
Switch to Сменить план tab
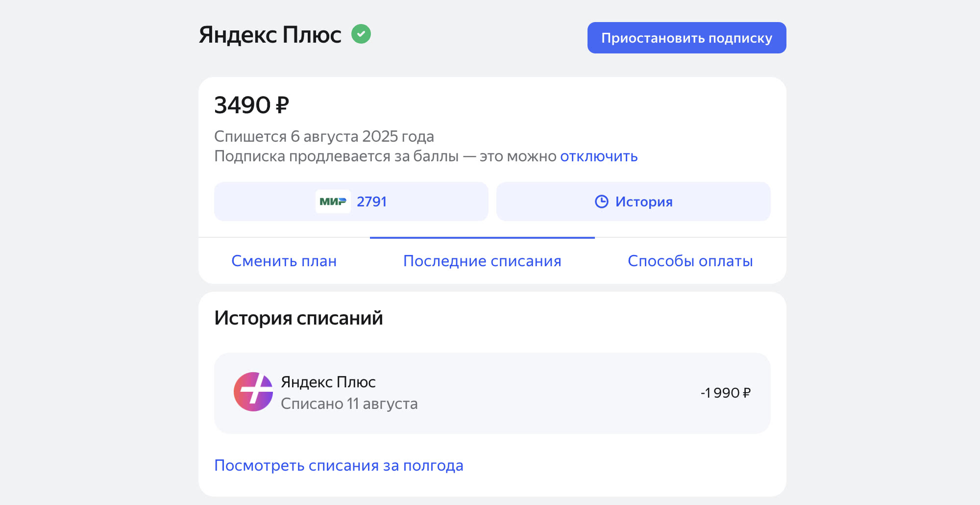(284, 261)
